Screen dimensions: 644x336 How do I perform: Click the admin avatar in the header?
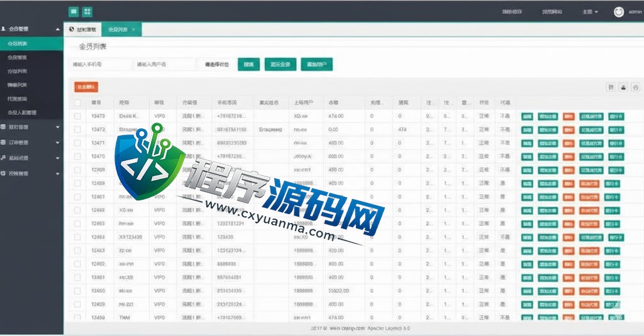(619, 12)
